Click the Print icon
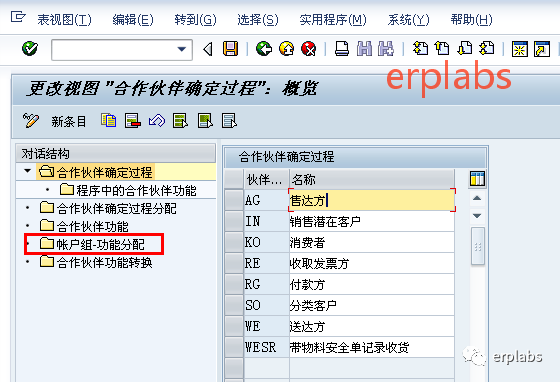Screen dimensions: 560x382 coord(342,49)
